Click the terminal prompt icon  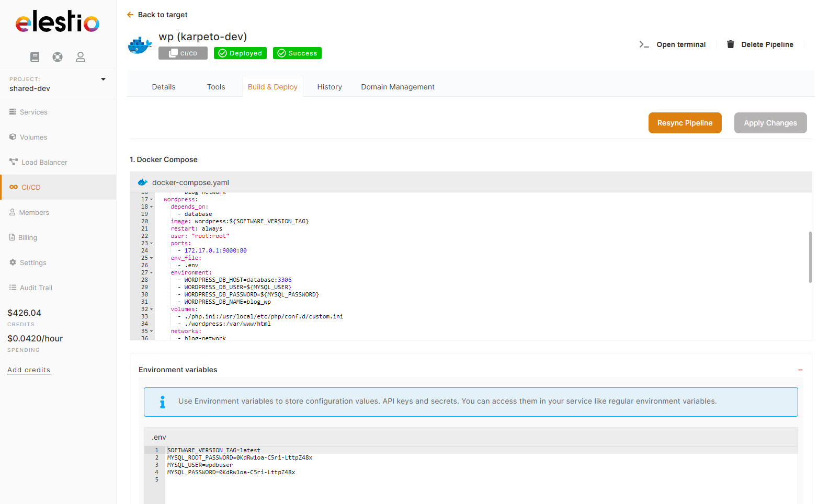click(644, 44)
